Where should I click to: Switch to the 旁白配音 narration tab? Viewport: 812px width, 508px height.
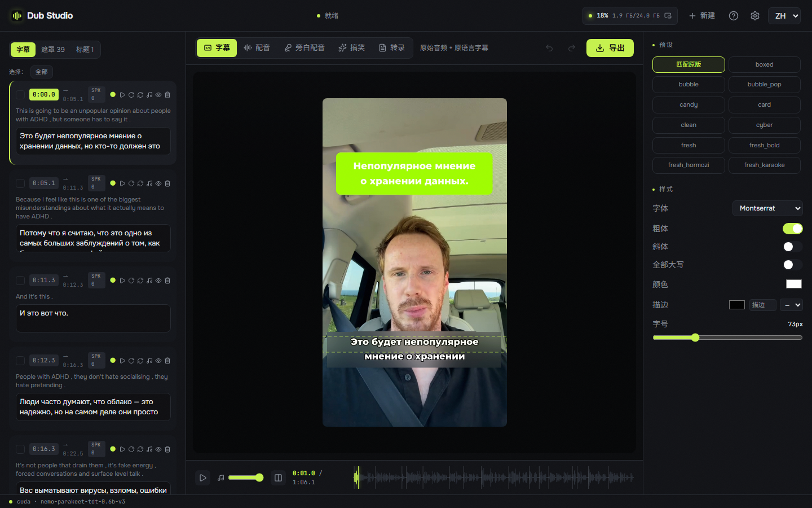[x=304, y=48]
